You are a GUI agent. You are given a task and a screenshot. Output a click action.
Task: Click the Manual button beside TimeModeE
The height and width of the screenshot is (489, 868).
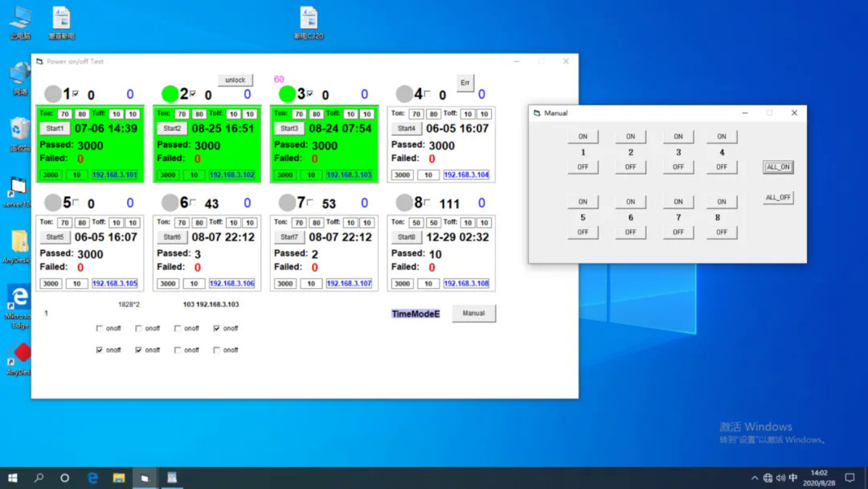coord(473,313)
